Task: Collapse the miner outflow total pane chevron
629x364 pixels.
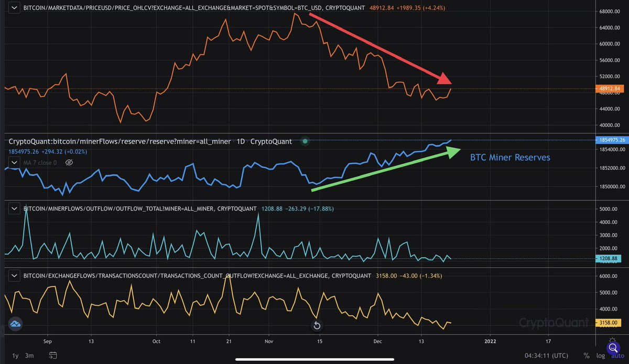Action: click(x=15, y=208)
